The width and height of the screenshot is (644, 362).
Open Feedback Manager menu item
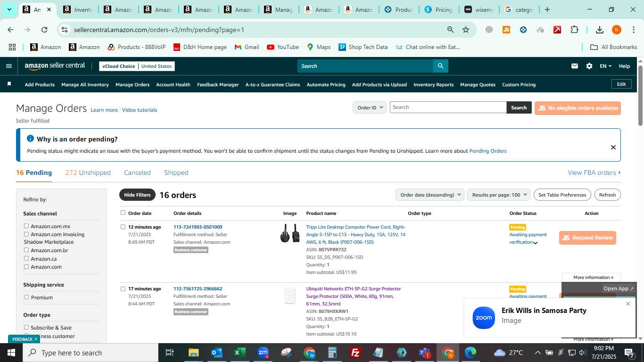tap(218, 85)
